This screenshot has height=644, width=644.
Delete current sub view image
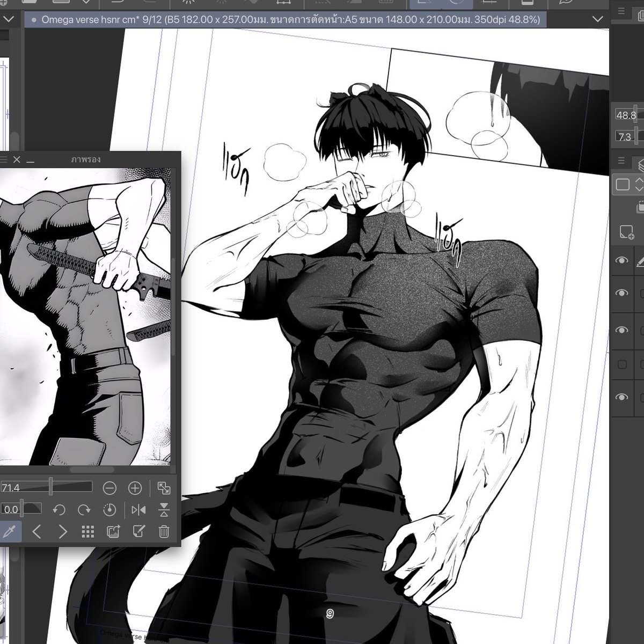[x=164, y=532]
